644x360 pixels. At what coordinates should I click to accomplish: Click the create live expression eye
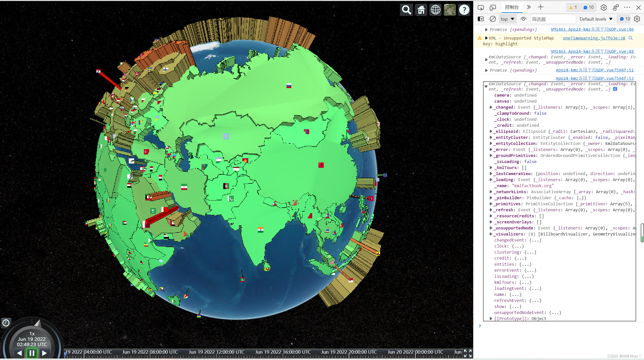[x=524, y=19]
